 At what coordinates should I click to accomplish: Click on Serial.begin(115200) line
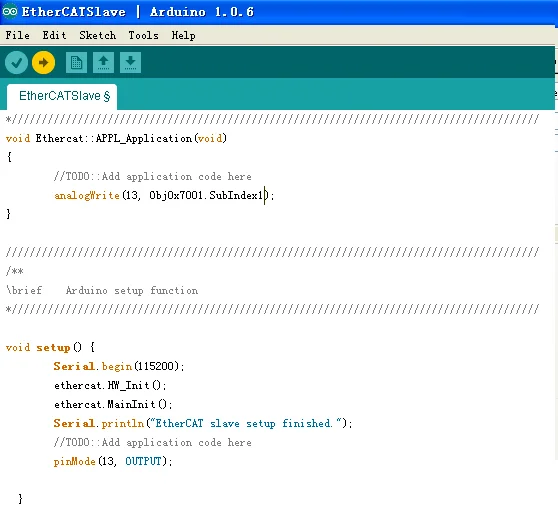119,366
